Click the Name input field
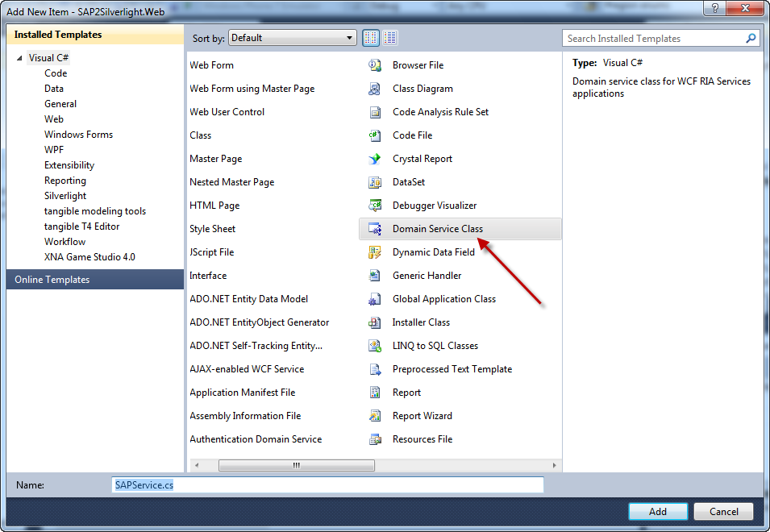770x532 pixels. (x=327, y=485)
